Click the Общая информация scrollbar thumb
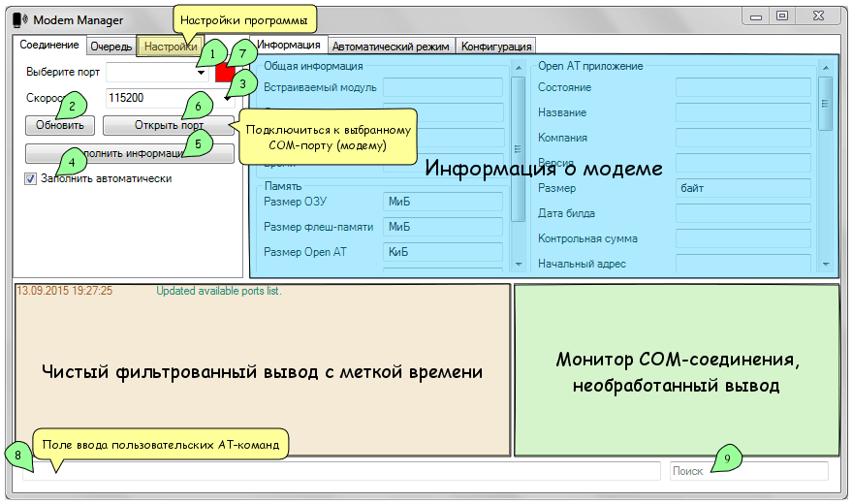This screenshot has height=504, width=853. [519, 149]
